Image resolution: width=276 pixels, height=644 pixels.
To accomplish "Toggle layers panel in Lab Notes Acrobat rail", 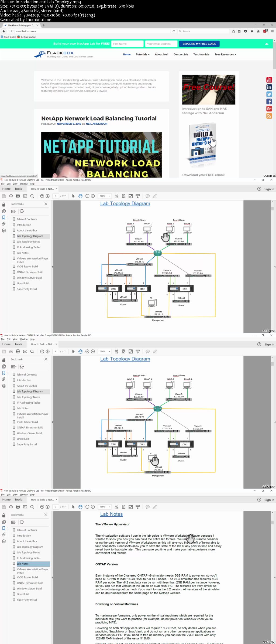I will pos(4,541).
